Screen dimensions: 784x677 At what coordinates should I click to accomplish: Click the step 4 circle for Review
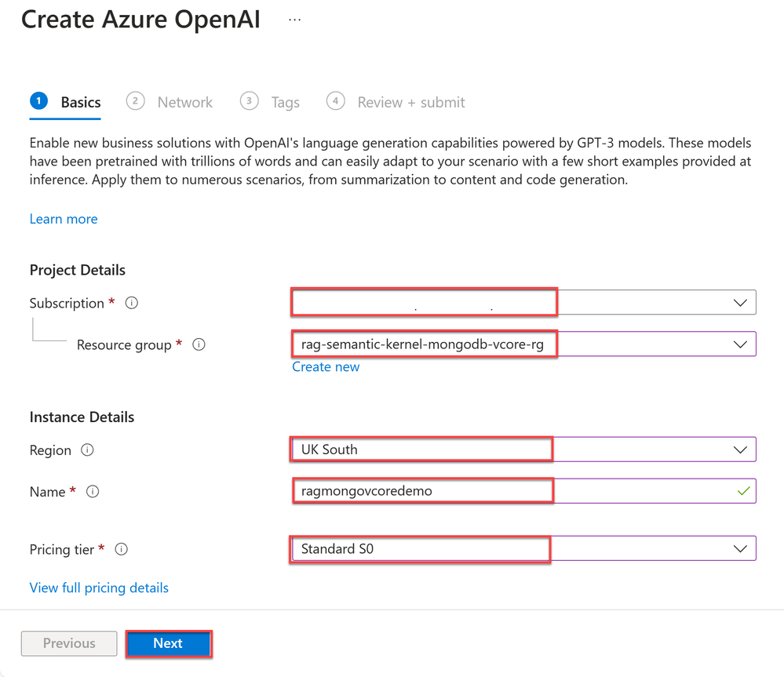pyautogui.click(x=336, y=100)
